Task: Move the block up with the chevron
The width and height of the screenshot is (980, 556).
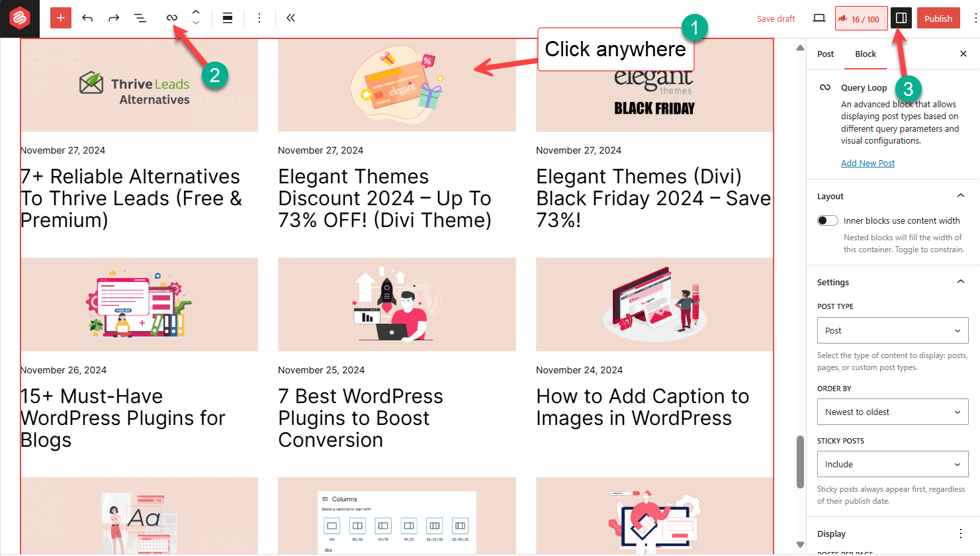Action: tap(195, 12)
